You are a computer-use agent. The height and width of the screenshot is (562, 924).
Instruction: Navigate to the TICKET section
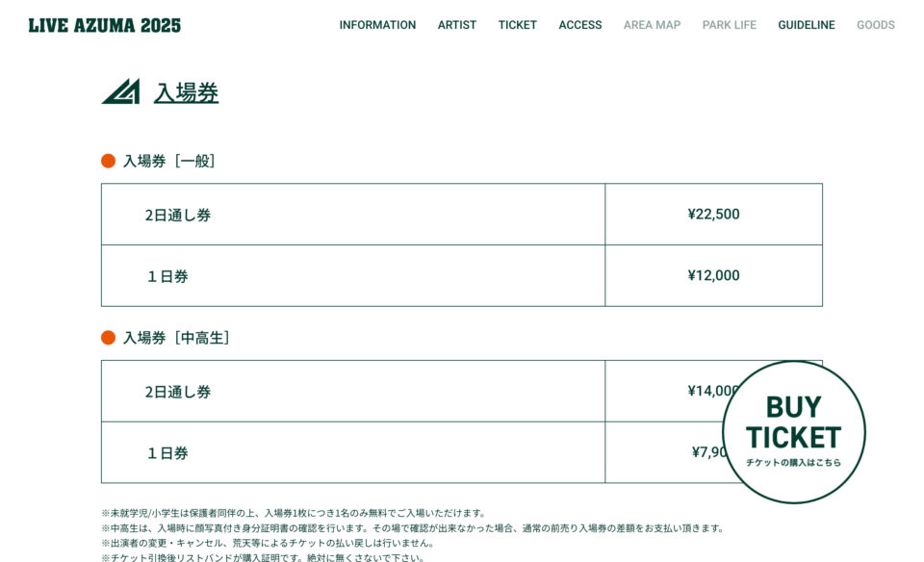(x=518, y=25)
